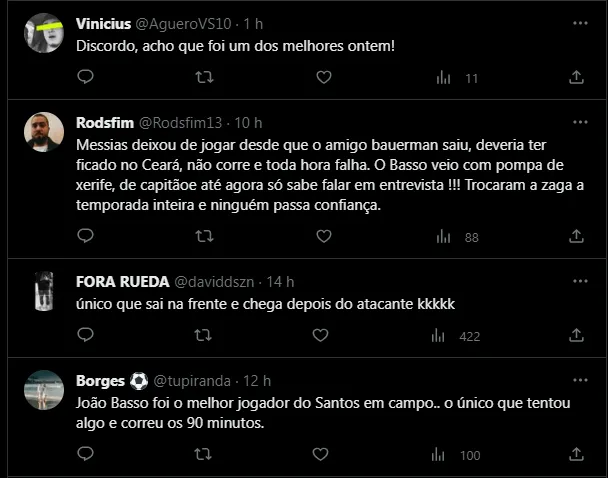Share Rodsfim's tweet
608x478 pixels.
(576, 237)
